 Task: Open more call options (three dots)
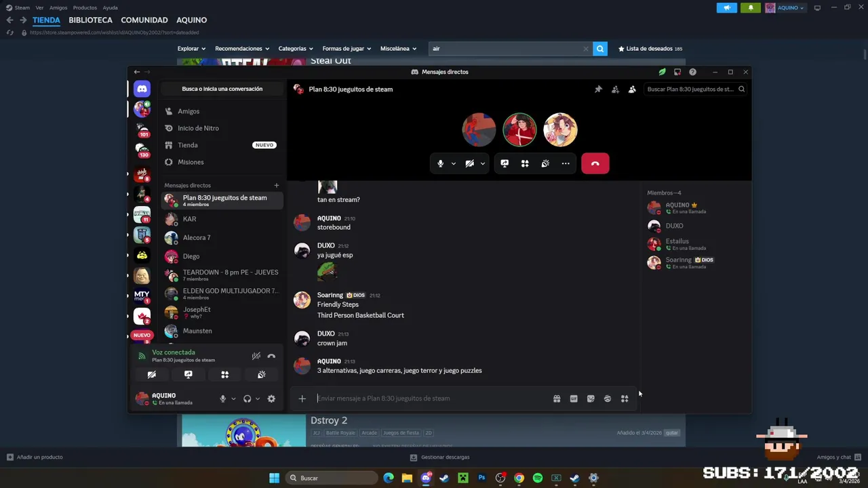[566, 163]
